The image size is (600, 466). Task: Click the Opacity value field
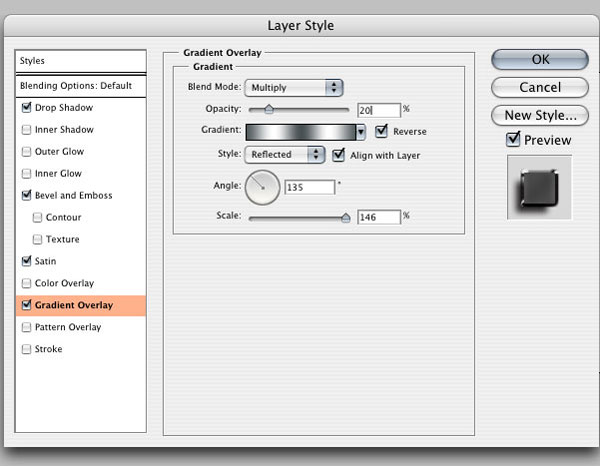(379, 110)
